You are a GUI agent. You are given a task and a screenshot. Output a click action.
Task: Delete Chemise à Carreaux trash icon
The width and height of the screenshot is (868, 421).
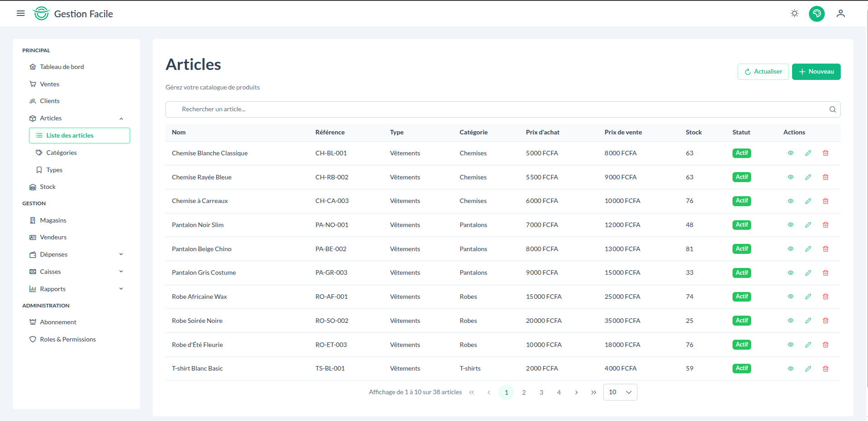click(825, 201)
